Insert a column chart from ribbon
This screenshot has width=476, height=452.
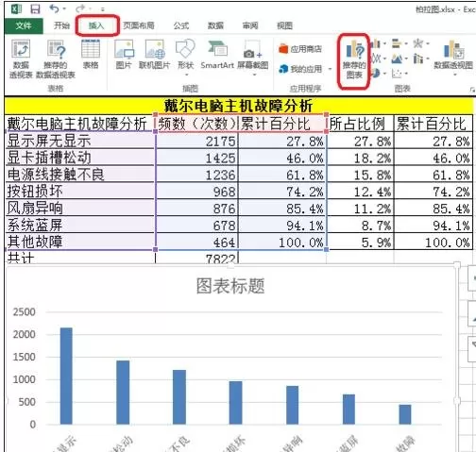point(378,43)
